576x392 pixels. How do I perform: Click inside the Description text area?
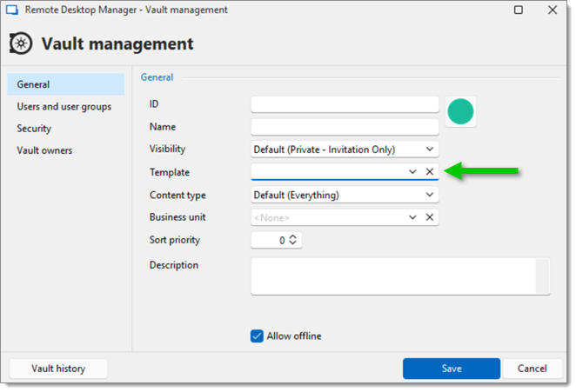pos(393,276)
